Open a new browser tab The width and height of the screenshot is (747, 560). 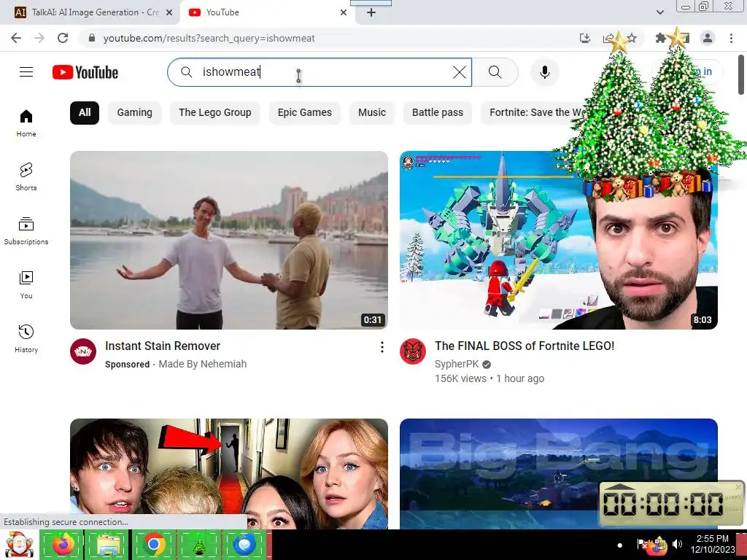coord(371,12)
